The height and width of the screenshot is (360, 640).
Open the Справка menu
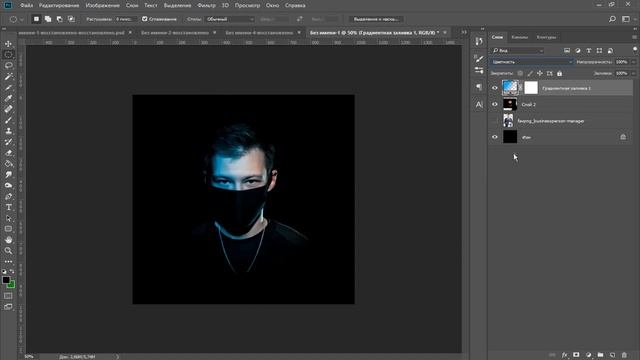[x=295, y=6]
